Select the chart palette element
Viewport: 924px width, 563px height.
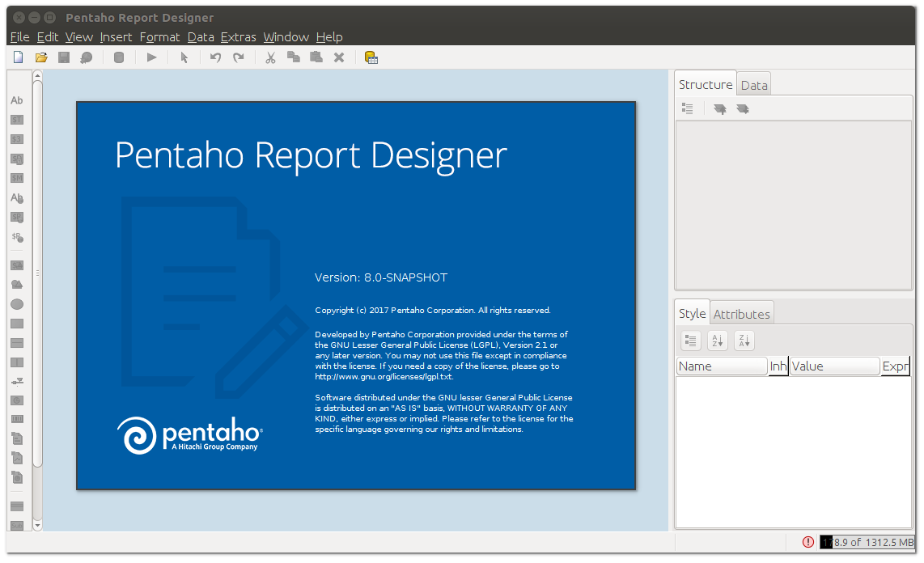17,400
